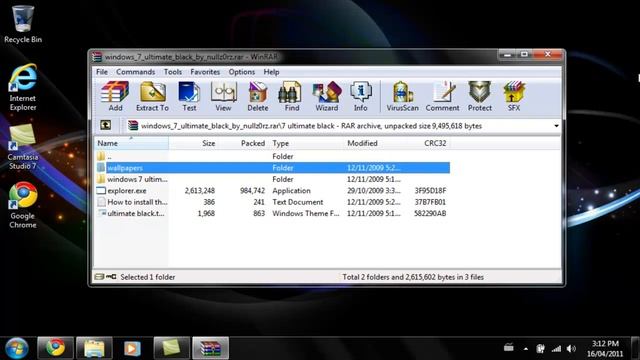Click the Protect archive icon
The image size is (640, 360).
click(x=480, y=96)
